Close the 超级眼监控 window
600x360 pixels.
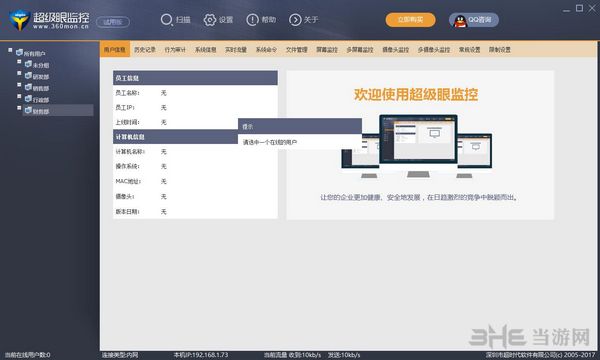pyautogui.click(x=593, y=8)
